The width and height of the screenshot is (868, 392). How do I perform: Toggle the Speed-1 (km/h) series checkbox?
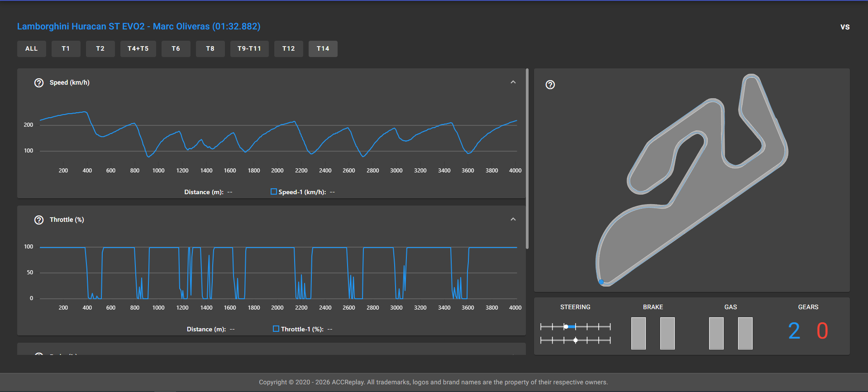click(x=274, y=191)
